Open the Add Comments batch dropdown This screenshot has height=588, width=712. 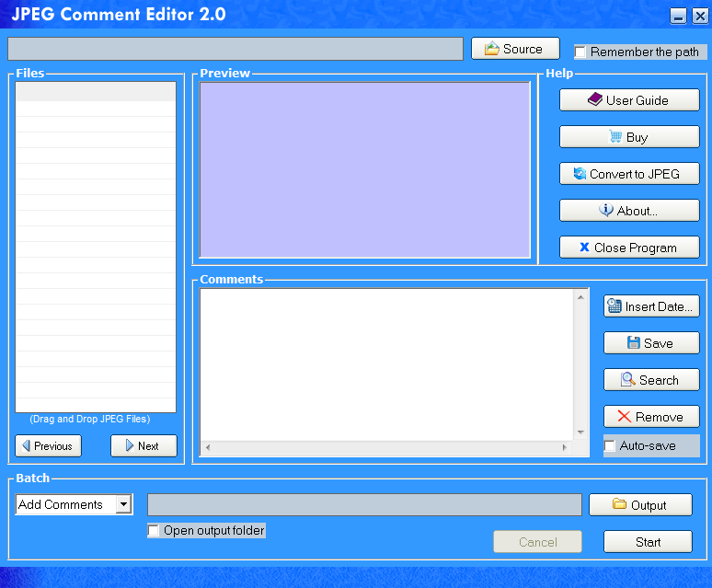click(123, 504)
